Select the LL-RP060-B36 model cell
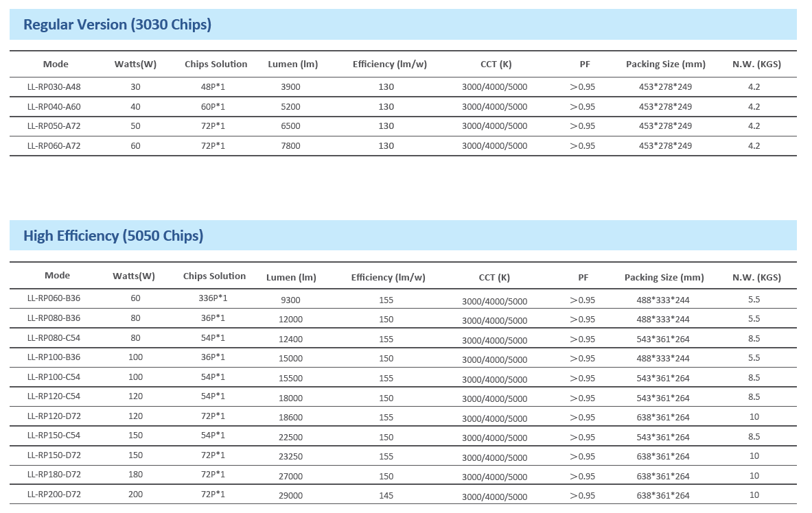 [x=54, y=298]
